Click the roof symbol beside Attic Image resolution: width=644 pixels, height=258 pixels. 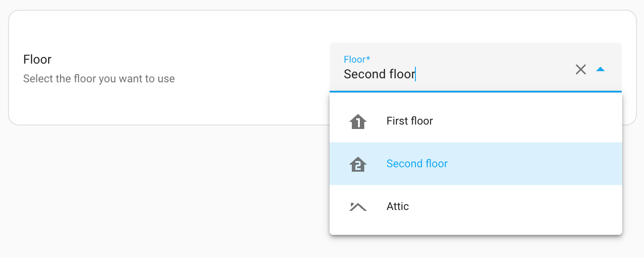tap(358, 206)
